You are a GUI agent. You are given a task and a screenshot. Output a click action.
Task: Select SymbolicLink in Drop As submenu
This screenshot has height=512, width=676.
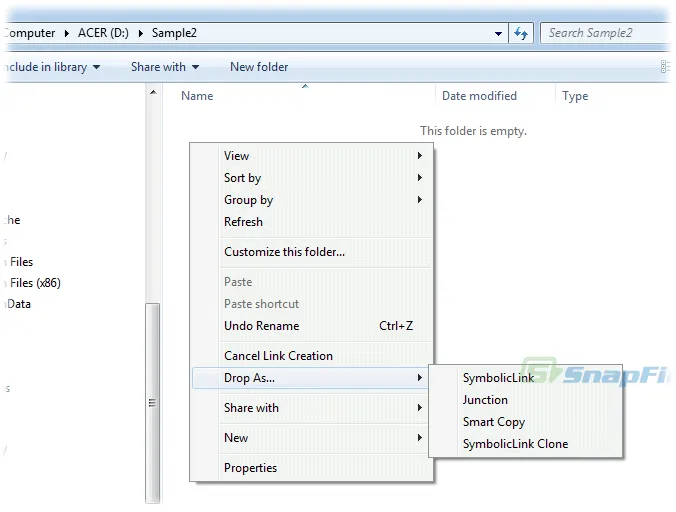click(x=526, y=378)
